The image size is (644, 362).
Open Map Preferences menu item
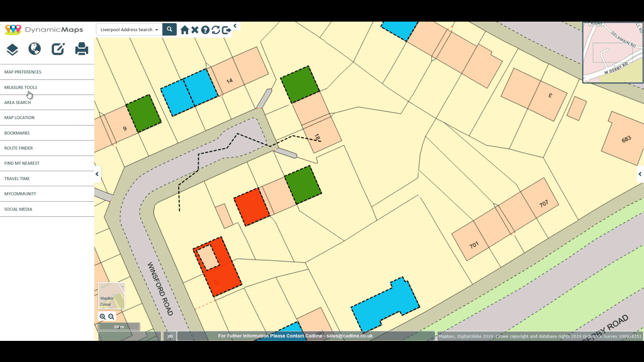tap(47, 72)
